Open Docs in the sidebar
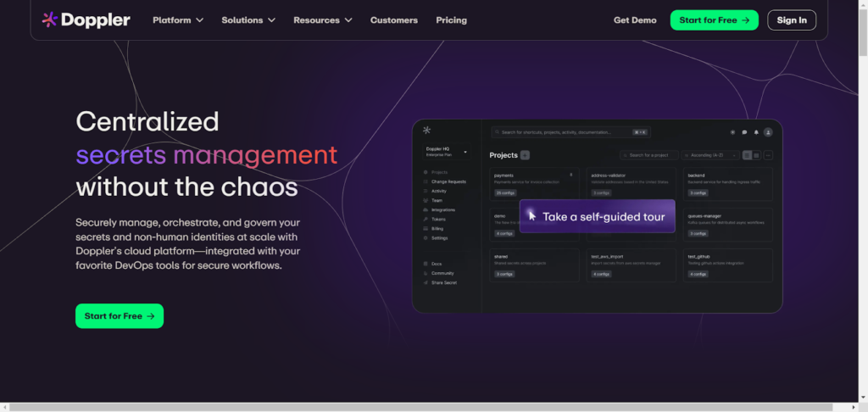 tap(433, 264)
